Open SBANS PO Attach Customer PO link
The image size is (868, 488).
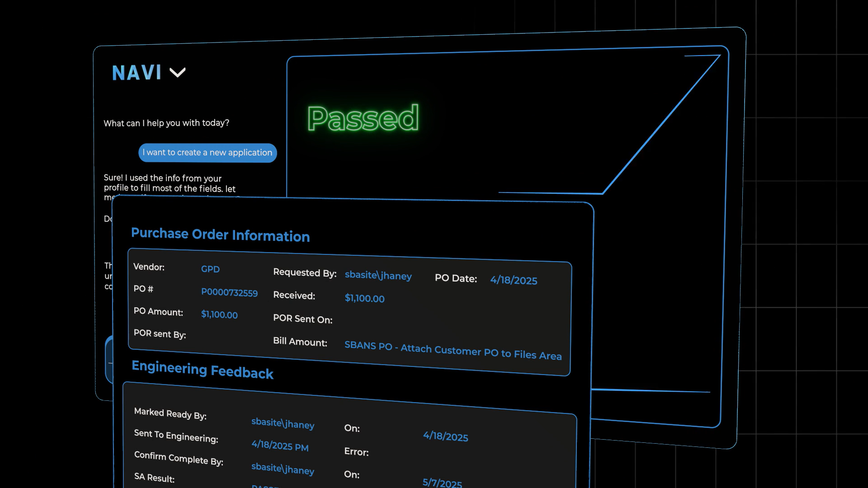point(453,351)
